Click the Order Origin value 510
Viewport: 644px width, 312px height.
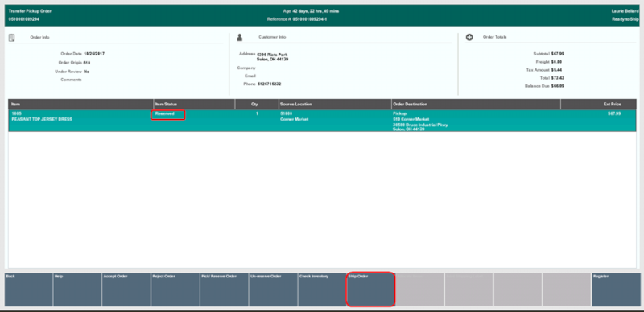[87, 63]
